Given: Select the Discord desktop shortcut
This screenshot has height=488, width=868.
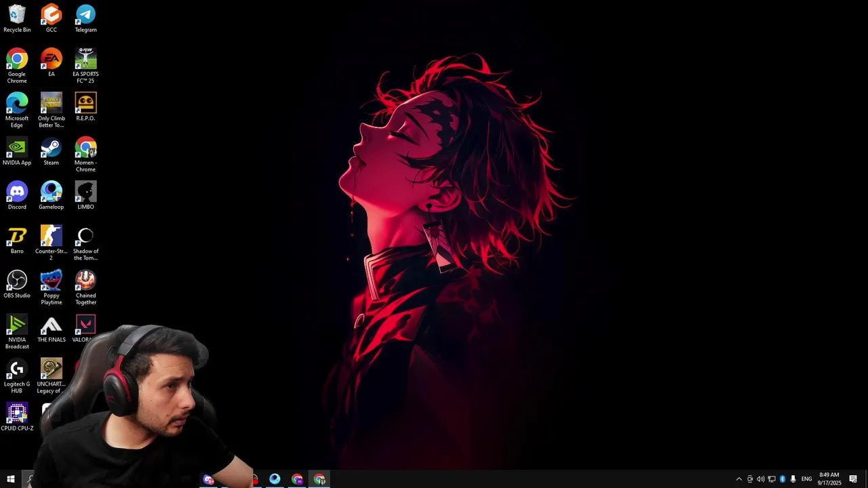Looking at the screenshot, I should (17, 196).
